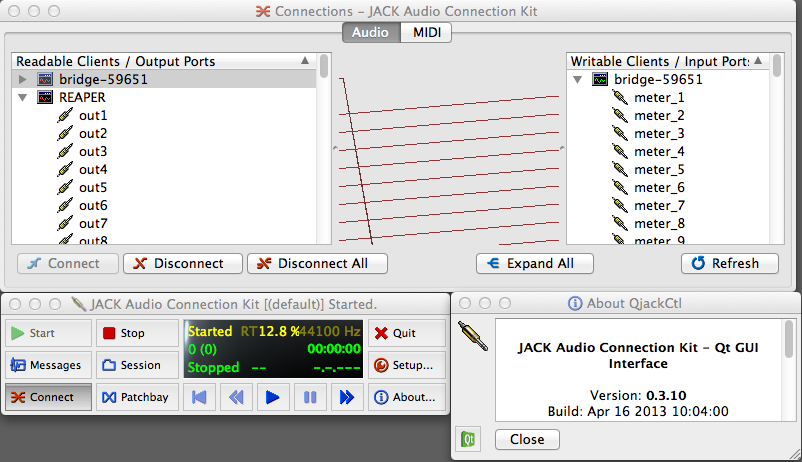Viewport: 802px width, 462px height.
Task: Toggle the Connect window button
Action: [x=49, y=397]
